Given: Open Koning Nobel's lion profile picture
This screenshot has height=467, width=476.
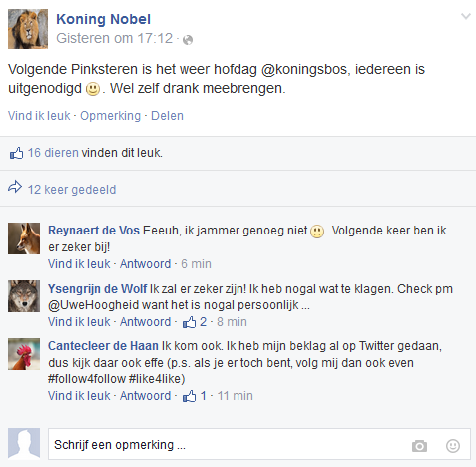Looking at the screenshot, I should click(28, 29).
